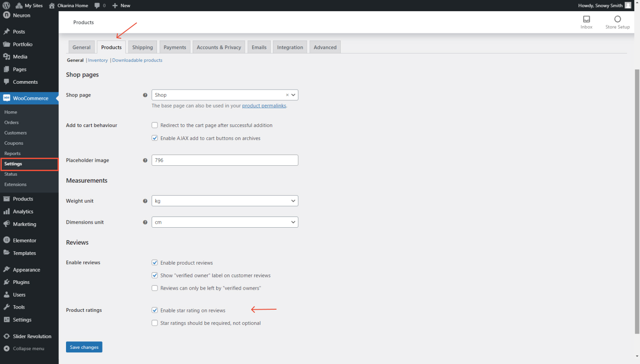Click help tooltip icon for Placeholder image
Image resolution: width=640 pixels, height=364 pixels.
coord(145,160)
